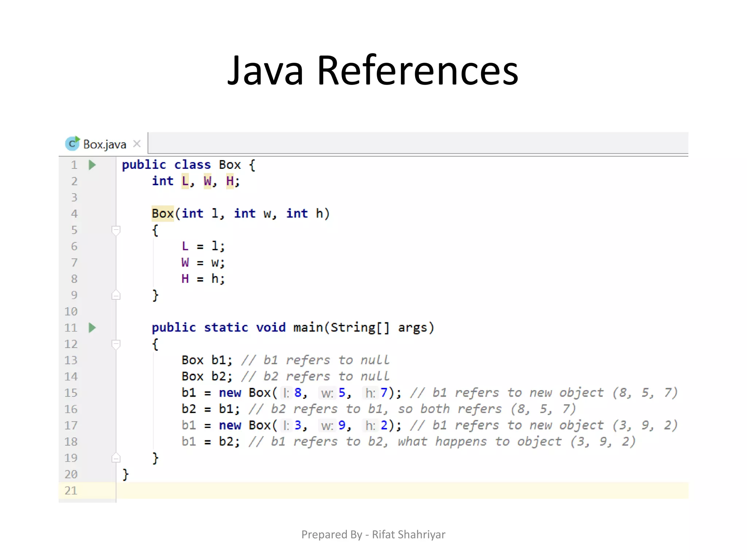The height and width of the screenshot is (560, 747).
Task: Click the 'Java References' slide title
Action: click(x=373, y=70)
